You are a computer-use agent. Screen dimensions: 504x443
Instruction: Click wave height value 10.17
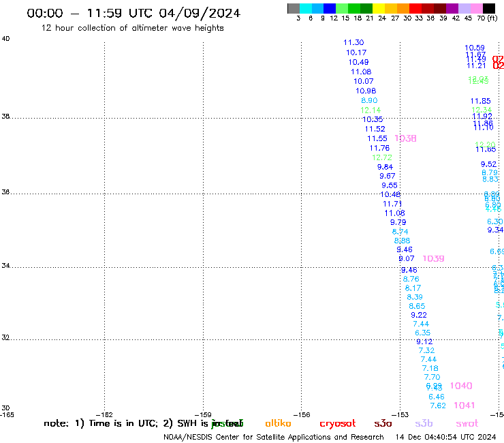tap(356, 52)
